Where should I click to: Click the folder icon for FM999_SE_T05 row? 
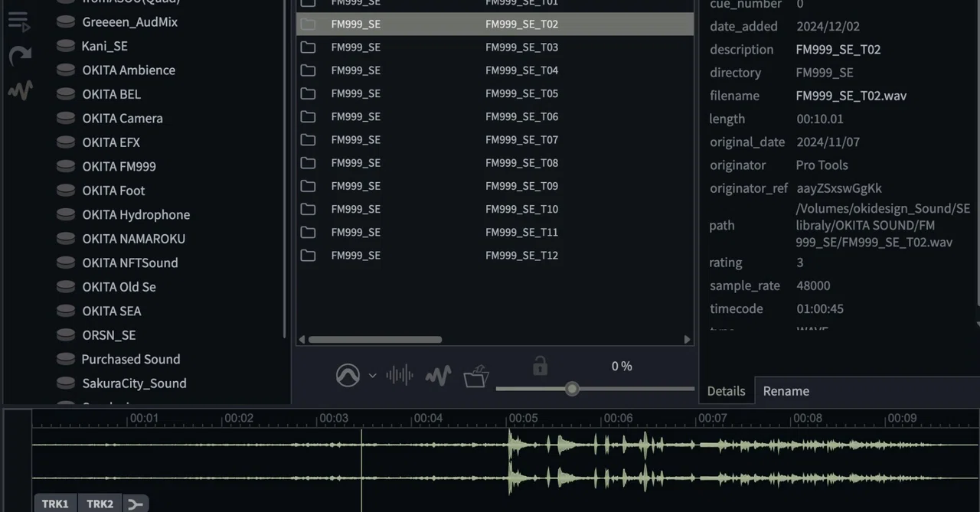308,93
